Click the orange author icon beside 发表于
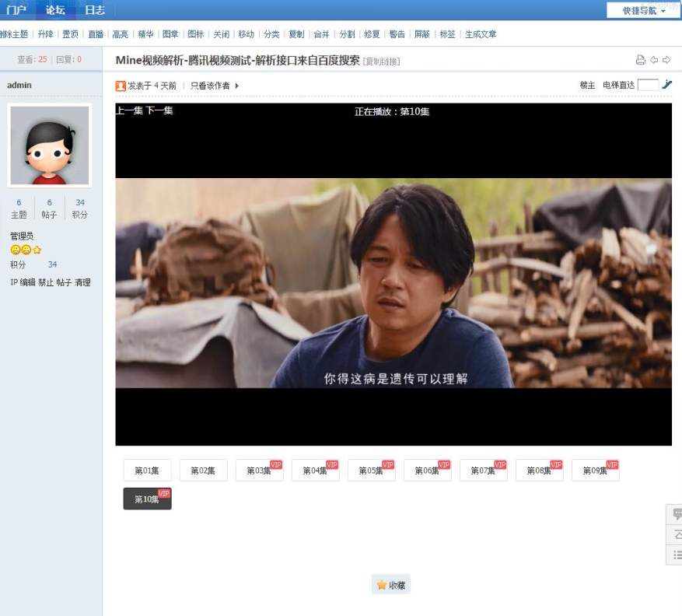The image size is (682, 616). point(121,86)
